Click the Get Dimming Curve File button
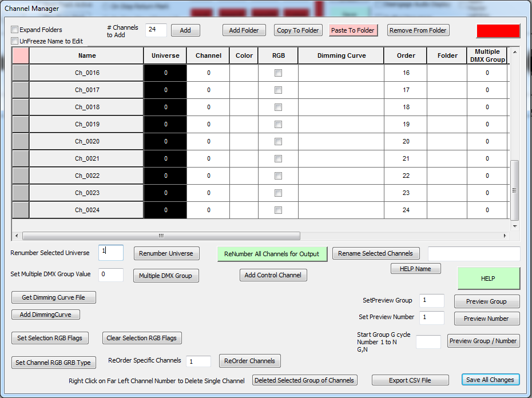Image resolution: width=532 pixels, height=398 pixels. (x=54, y=297)
